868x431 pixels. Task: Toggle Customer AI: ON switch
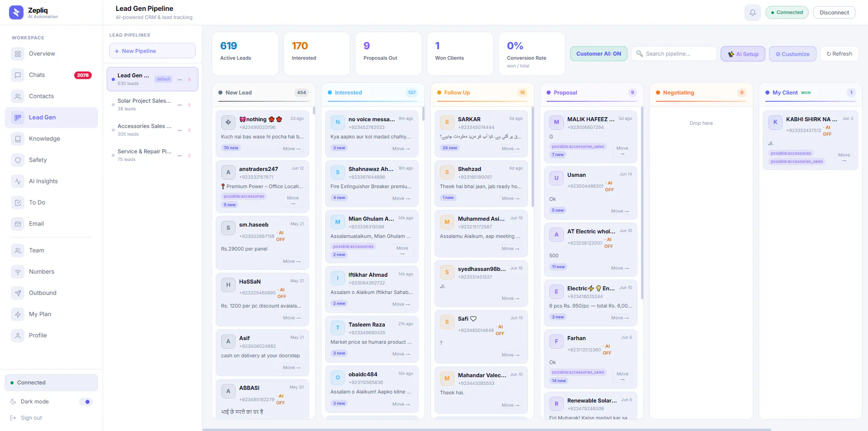point(599,54)
